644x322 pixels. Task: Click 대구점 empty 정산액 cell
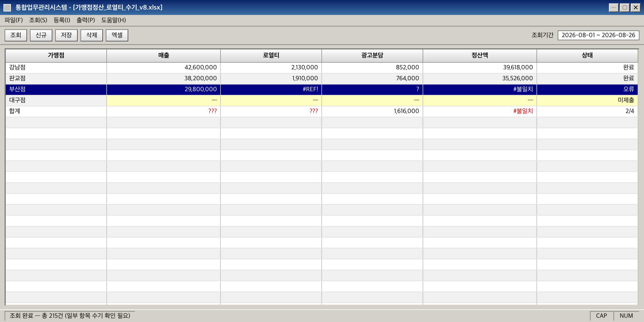[x=480, y=100]
